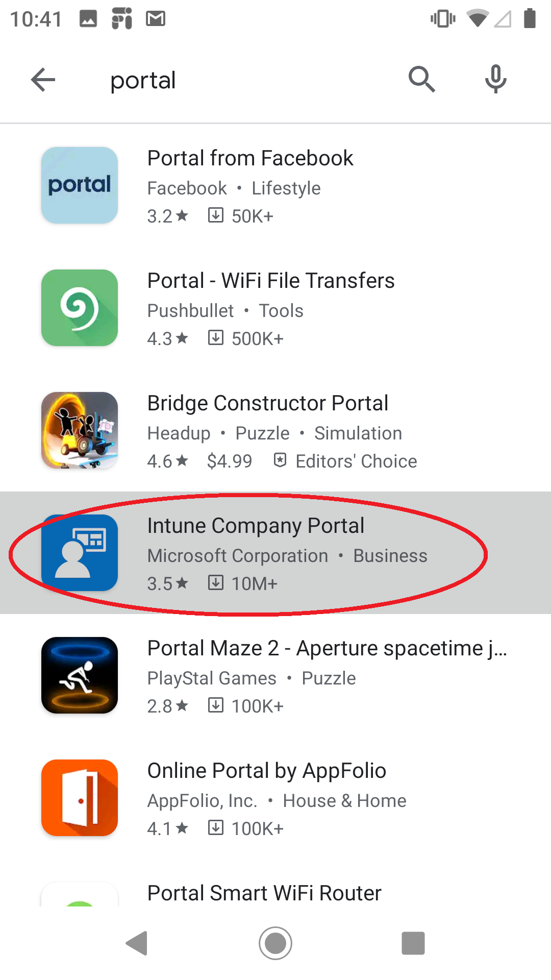Tap Gmail notification in status bar
551x980 pixels.
156,19
